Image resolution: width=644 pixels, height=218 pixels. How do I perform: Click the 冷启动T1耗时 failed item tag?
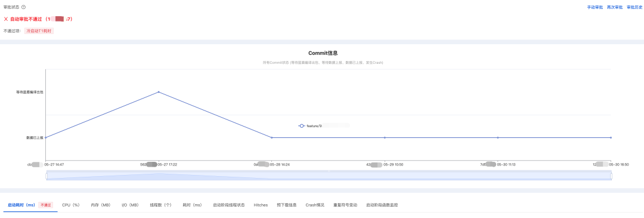[x=39, y=31]
